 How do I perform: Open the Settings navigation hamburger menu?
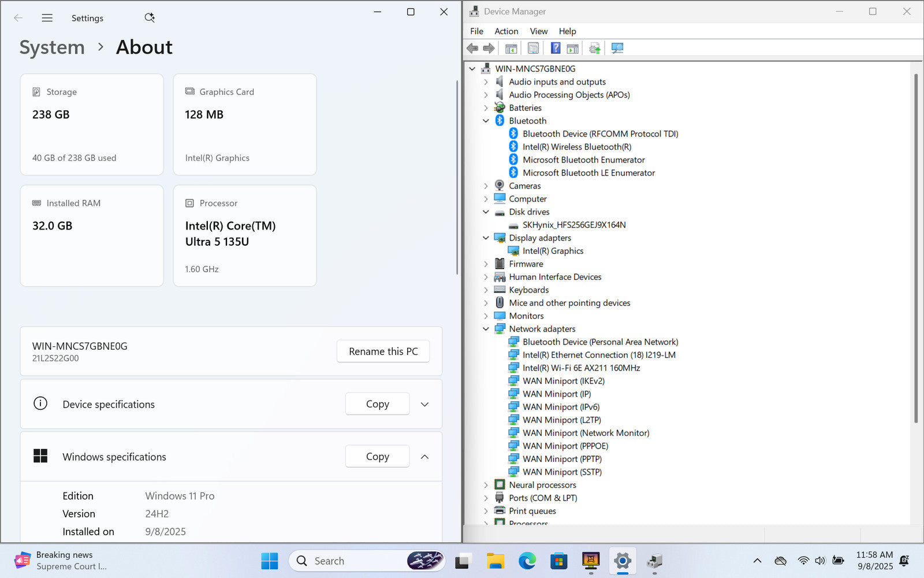(47, 18)
